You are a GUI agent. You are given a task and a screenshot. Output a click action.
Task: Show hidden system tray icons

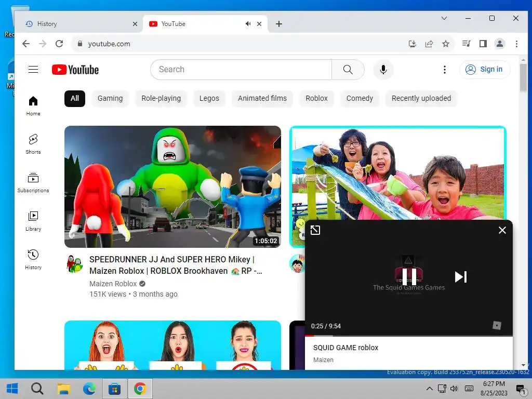(x=429, y=389)
